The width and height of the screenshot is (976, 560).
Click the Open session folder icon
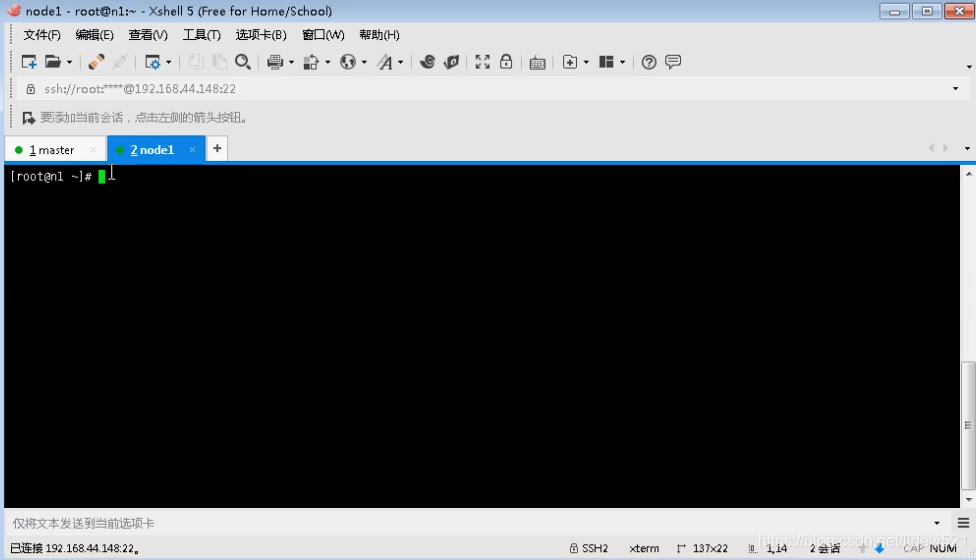click(53, 62)
